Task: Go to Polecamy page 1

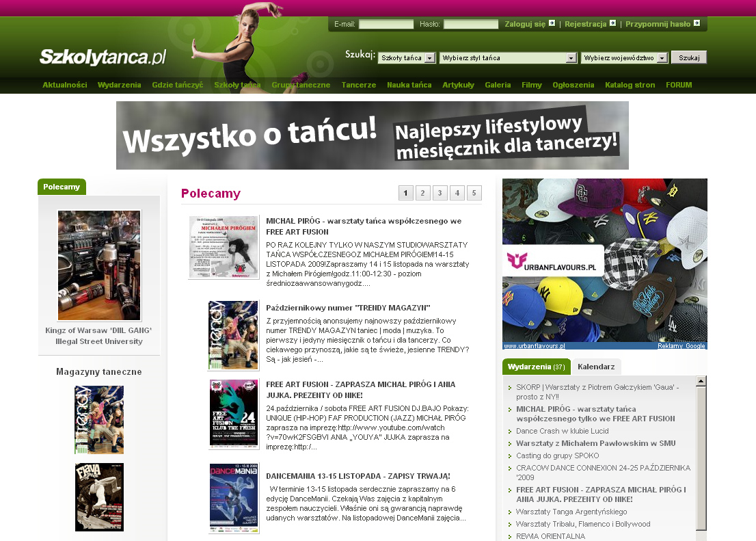Action: tap(405, 193)
